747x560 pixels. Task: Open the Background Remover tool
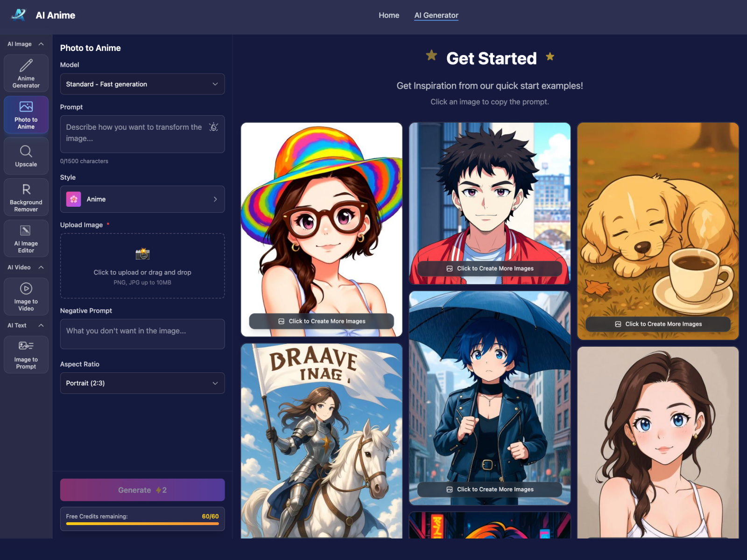[26, 196]
